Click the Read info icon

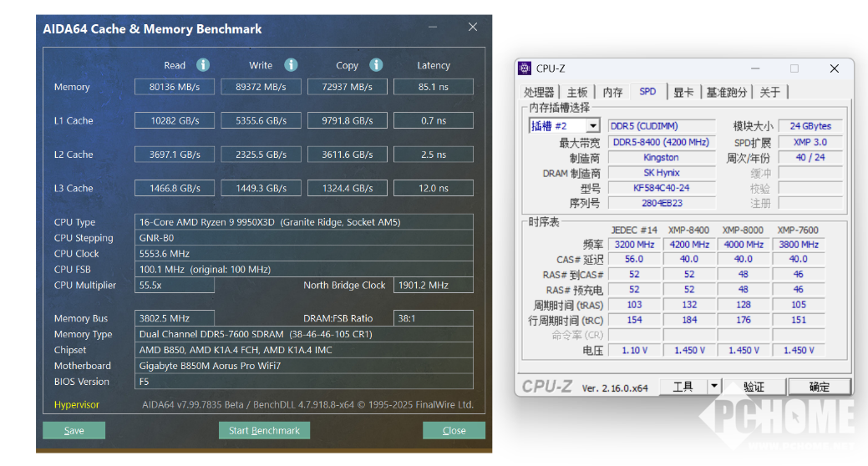[x=203, y=65]
